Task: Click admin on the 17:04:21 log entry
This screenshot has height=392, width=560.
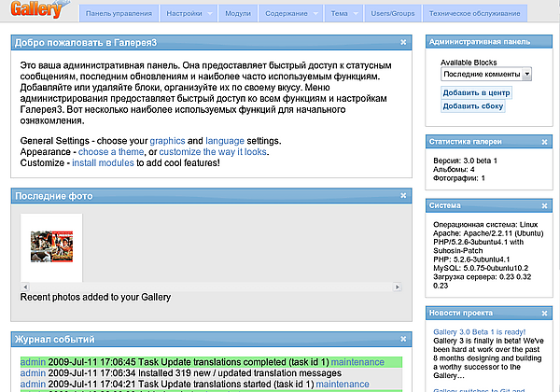Action: coord(33,385)
